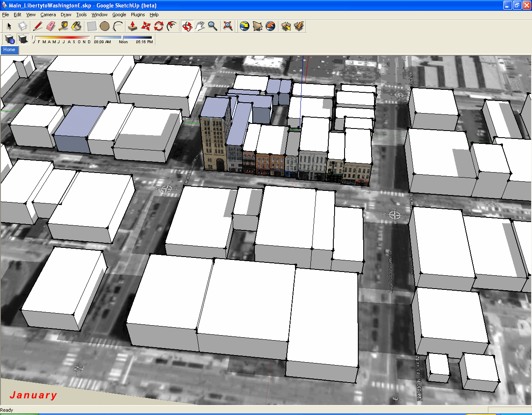Click the Zoom Extents icon
This screenshot has height=415, width=532.
(x=228, y=26)
